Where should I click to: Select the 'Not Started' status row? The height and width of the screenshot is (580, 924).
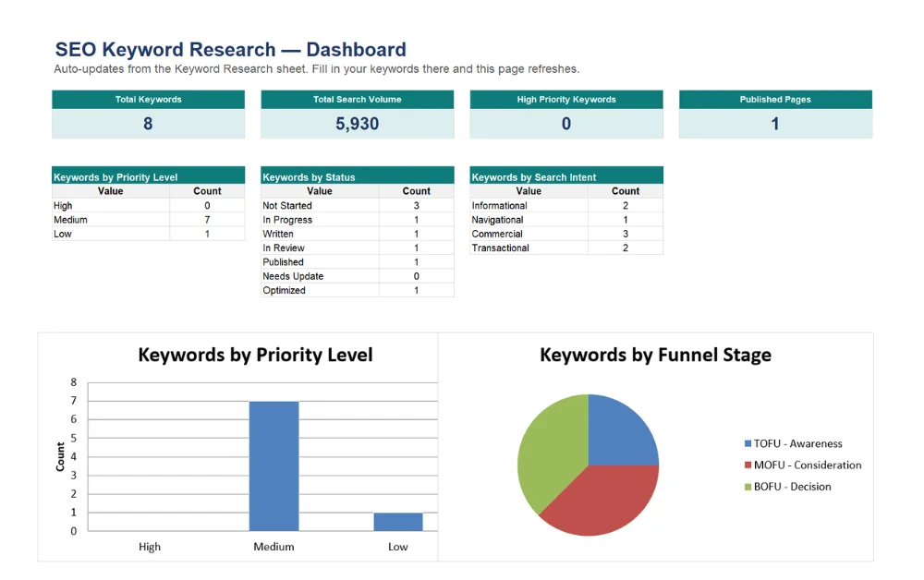[357, 206]
